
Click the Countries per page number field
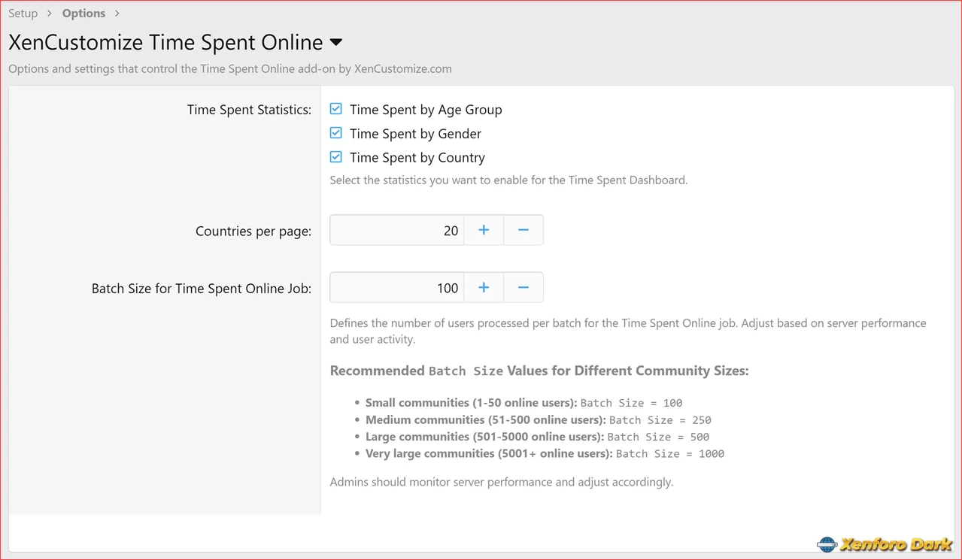397,230
